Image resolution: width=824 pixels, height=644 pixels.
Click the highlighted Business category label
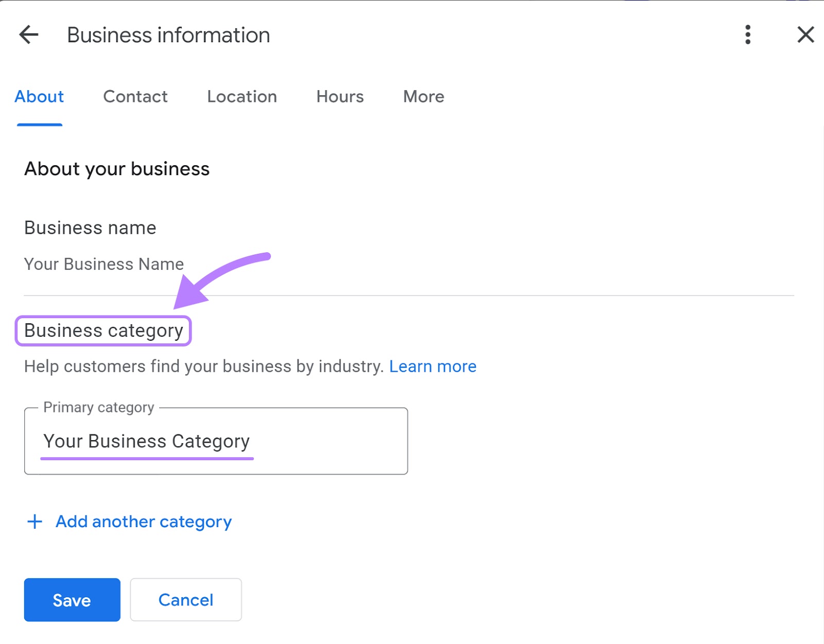[x=103, y=330]
